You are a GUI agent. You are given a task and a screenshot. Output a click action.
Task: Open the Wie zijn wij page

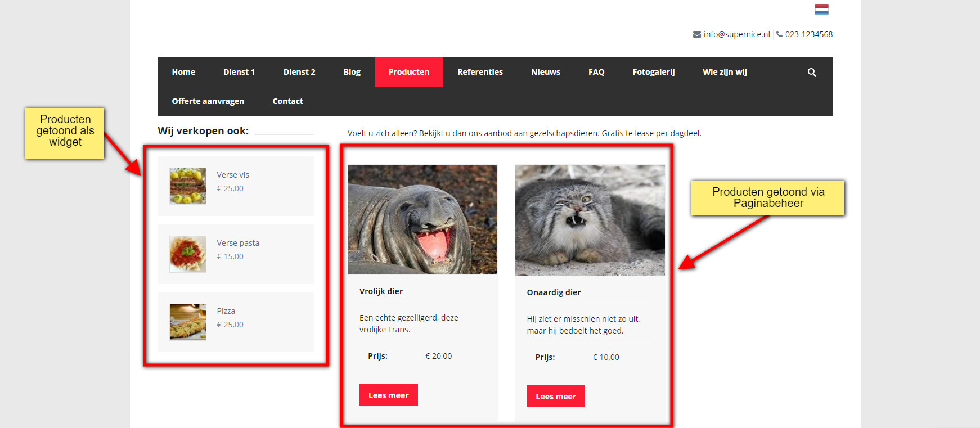725,72
